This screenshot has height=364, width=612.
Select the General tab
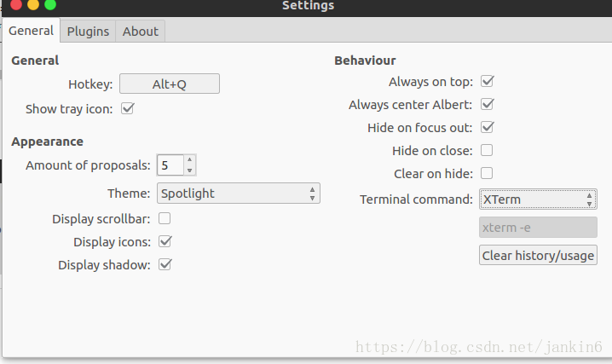31,31
